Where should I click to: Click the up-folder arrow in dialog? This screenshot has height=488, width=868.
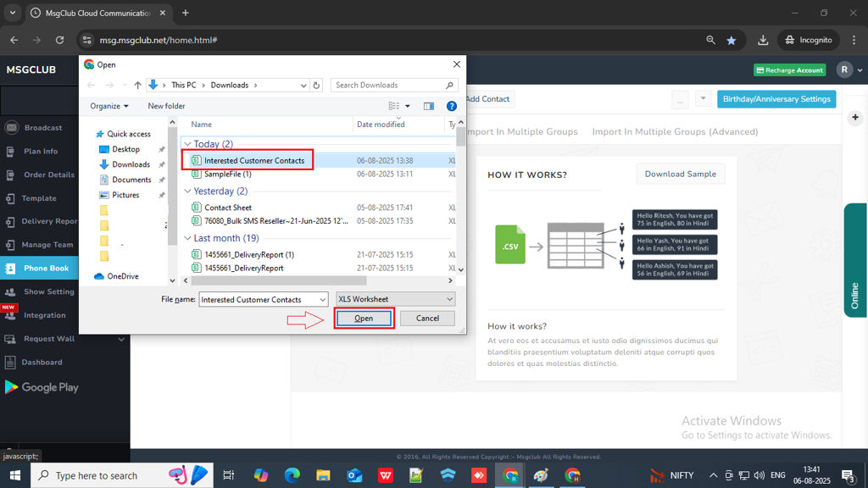click(x=138, y=86)
